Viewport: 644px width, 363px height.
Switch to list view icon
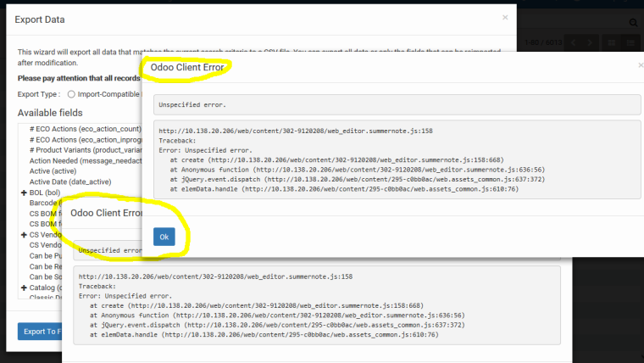pyautogui.click(x=630, y=42)
